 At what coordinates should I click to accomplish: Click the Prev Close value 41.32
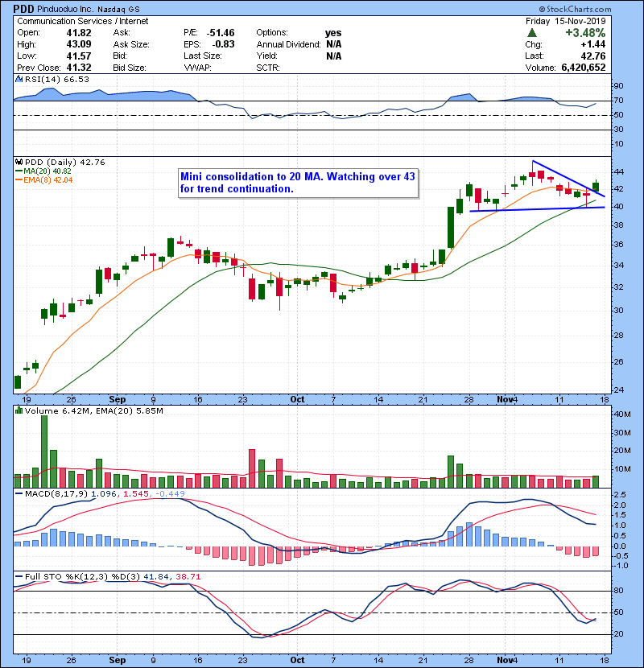point(79,68)
